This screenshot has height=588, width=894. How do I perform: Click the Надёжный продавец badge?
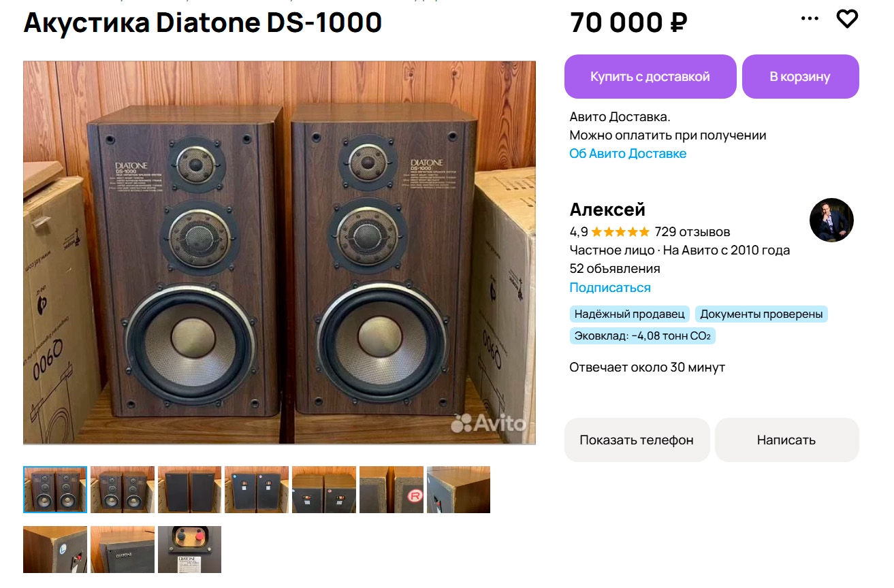pos(630,314)
